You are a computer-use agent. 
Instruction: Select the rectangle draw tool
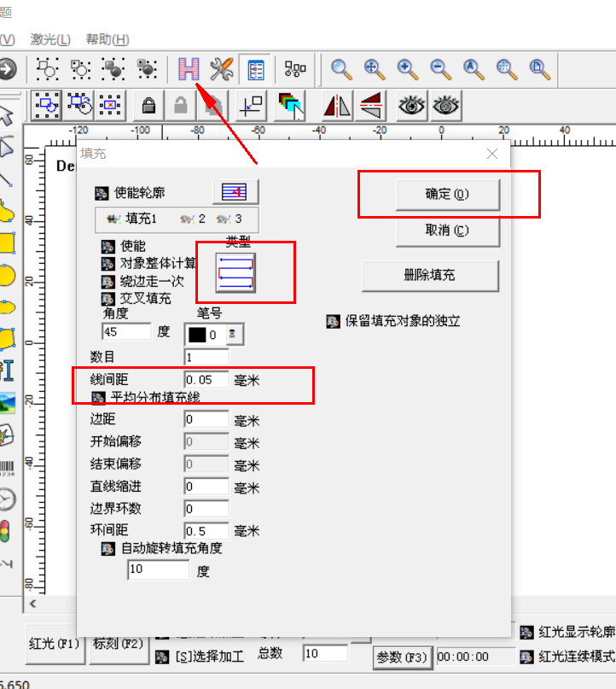point(8,243)
